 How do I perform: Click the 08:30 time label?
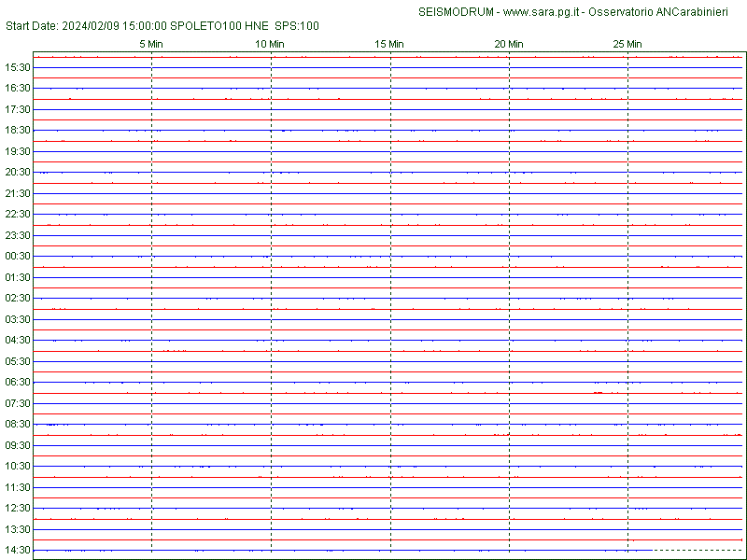[x=18, y=424]
